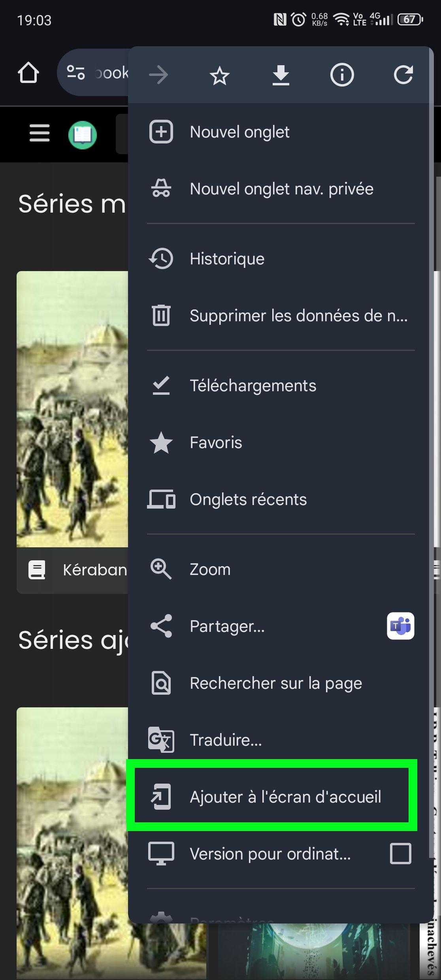Open the Zoom option
The width and height of the screenshot is (441, 980).
point(210,569)
